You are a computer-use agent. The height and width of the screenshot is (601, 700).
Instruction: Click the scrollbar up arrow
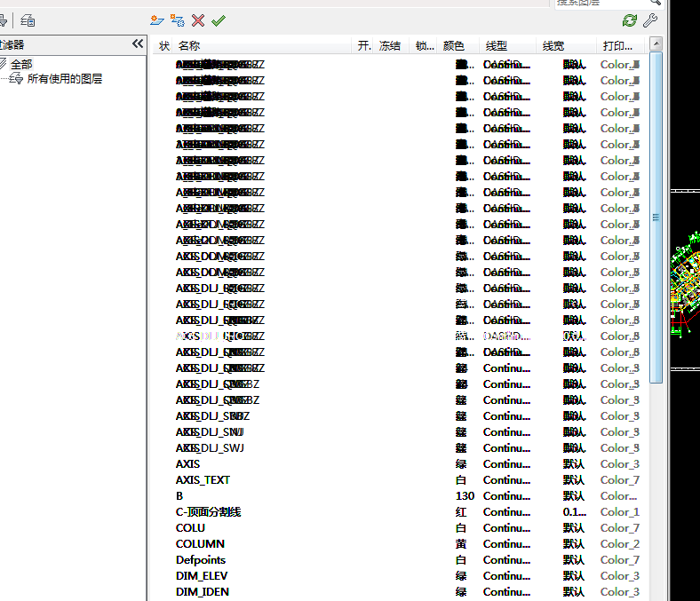pyautogui.click(x=656, y=43)
